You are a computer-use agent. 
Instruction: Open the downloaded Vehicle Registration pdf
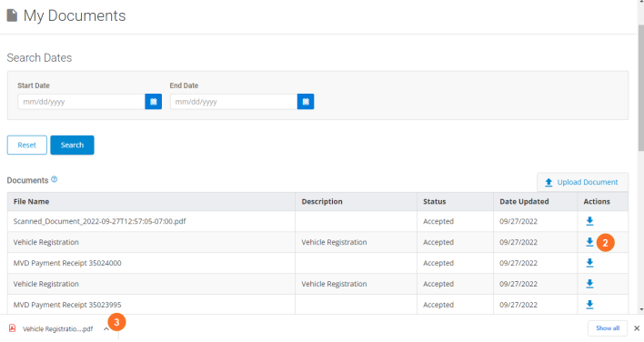(52, 329)
